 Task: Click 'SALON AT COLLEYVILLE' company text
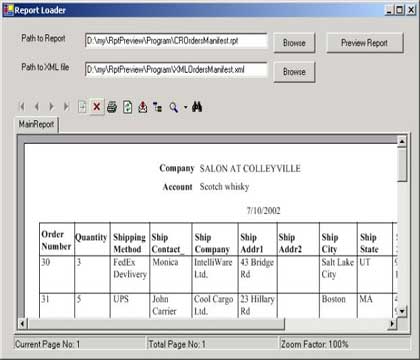[250, 169]
